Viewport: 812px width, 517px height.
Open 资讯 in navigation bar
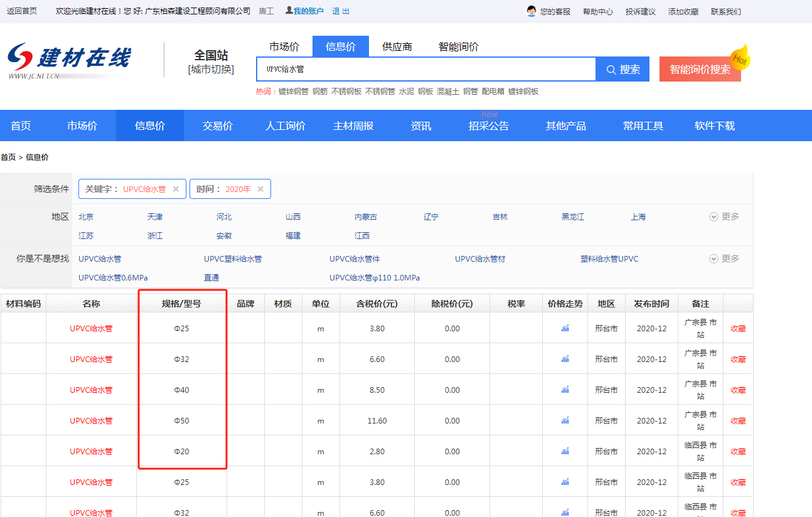[x=421, y=126]
